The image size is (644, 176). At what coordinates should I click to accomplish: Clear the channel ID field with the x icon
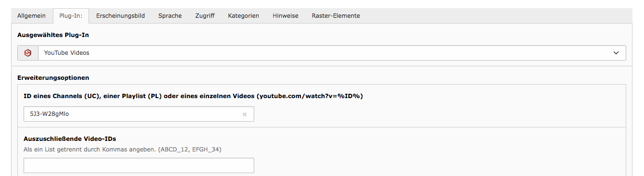tap(244, 114)
